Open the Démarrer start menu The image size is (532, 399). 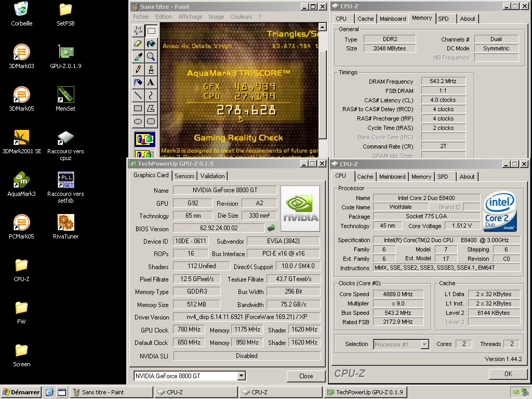pos(21,392)
